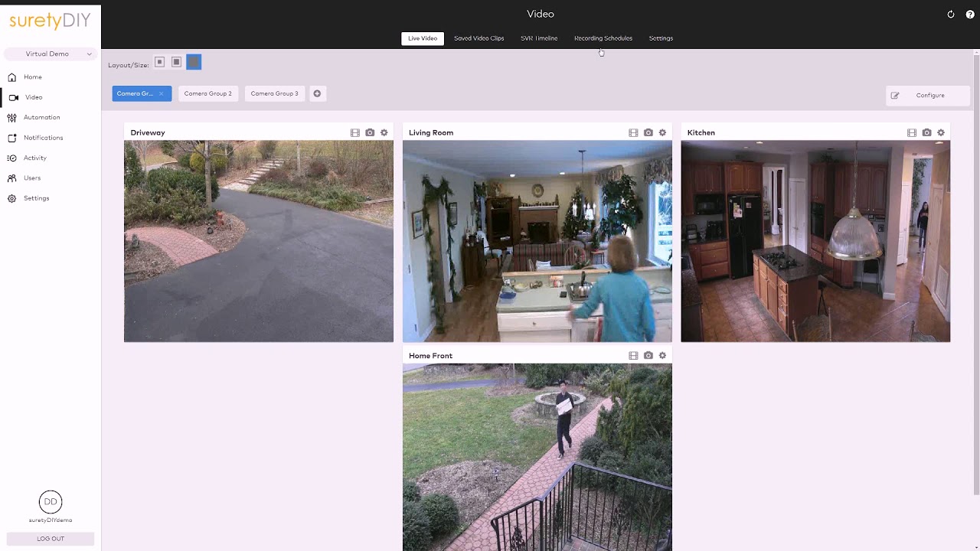This screenshot has width=980, height=551.
Task: Click the refresh icon in top bar
Action: (x=951, y=15)
